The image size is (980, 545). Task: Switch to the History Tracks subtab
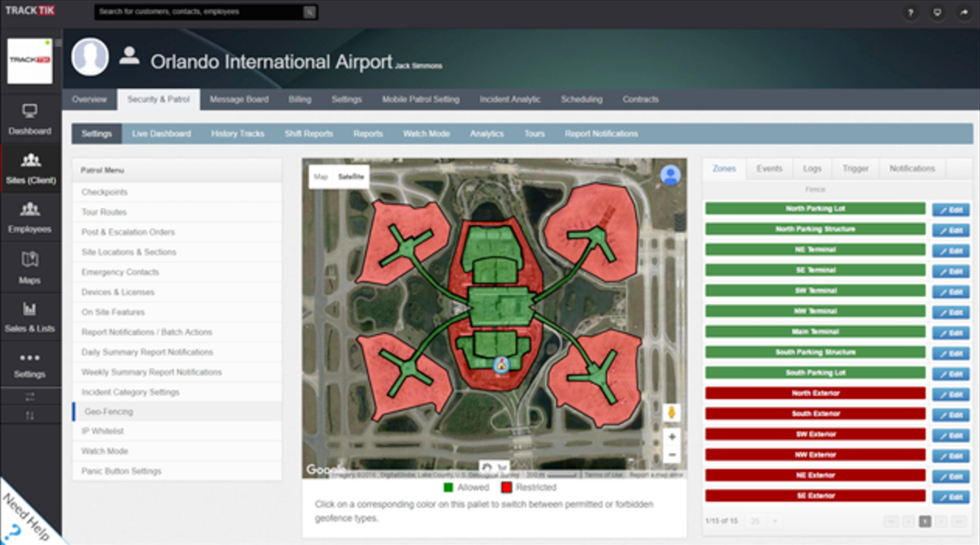tap(238, 134)
